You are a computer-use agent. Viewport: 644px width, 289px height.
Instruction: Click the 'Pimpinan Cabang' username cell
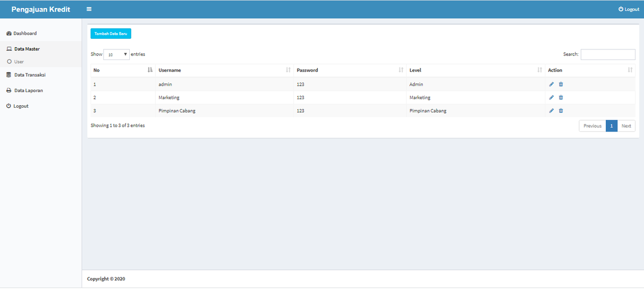[224, 110]
